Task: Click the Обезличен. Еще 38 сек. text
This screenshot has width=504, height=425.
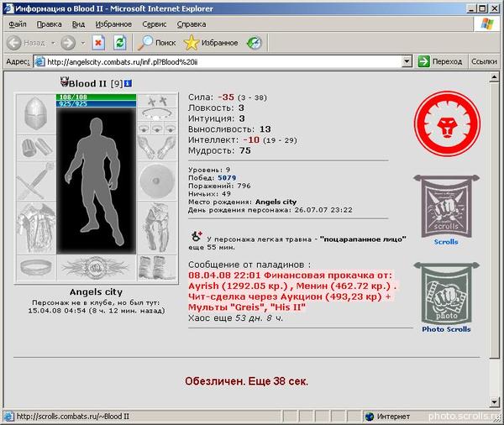Action: 246,381
